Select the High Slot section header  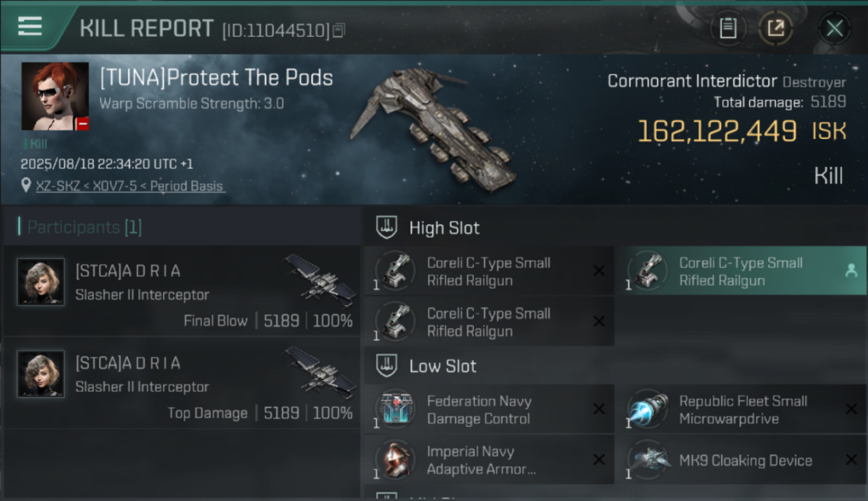tap(427, 228)
